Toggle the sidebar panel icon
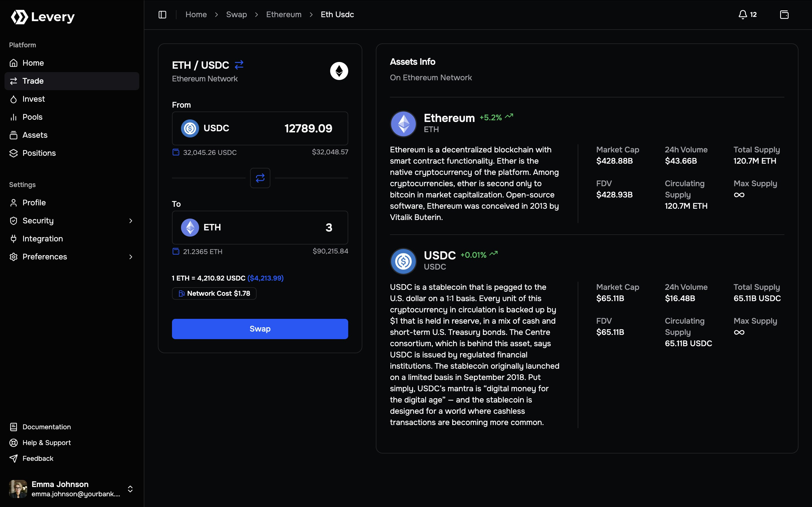The height and width of the screenshot is (507, 812). (162, 14)
